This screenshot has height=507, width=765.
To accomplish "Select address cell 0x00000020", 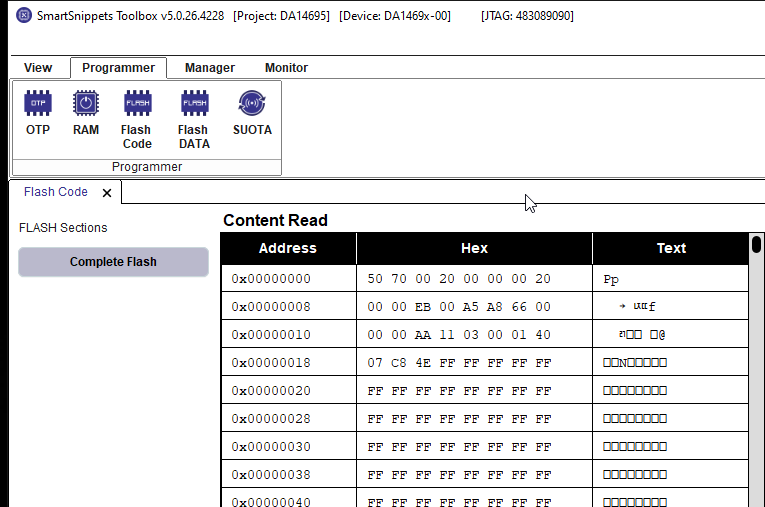I will [288, 391].
